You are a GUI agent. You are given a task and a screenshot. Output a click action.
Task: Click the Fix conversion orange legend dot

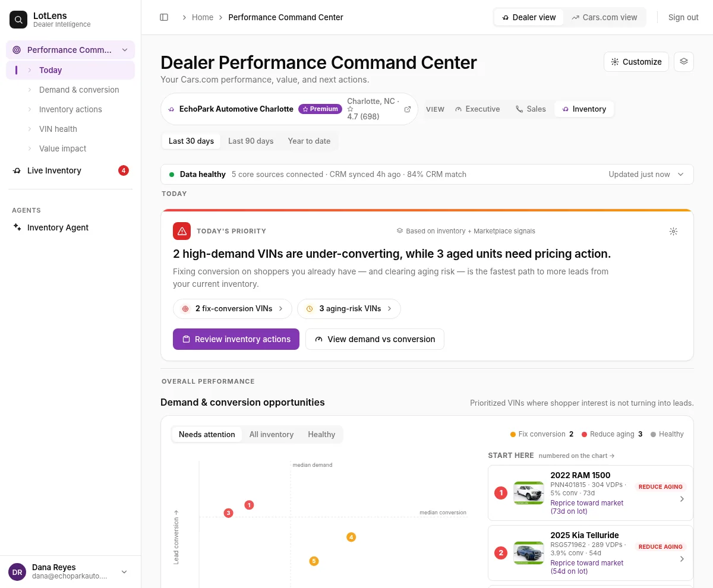tap(513, 434)
